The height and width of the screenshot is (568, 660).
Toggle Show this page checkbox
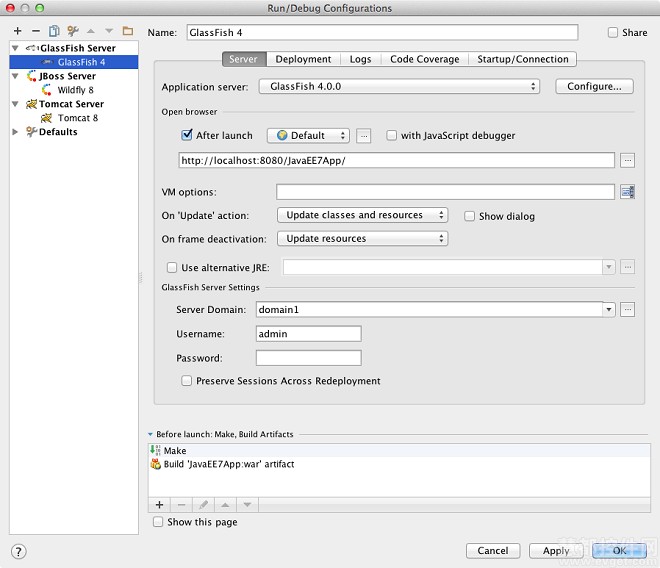click(158, 522)
